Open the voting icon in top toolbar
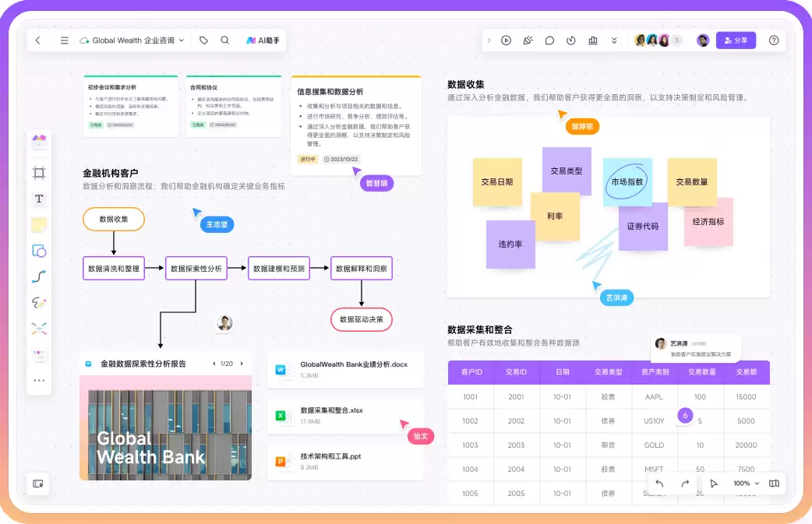The image size is (812, 524). point(593,40)
